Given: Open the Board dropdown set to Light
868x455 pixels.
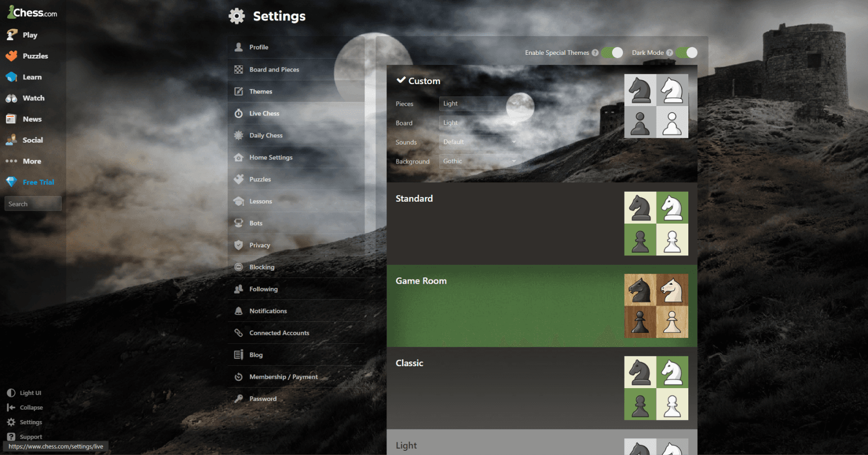Looking at the screenshot, I should (479, 123).
